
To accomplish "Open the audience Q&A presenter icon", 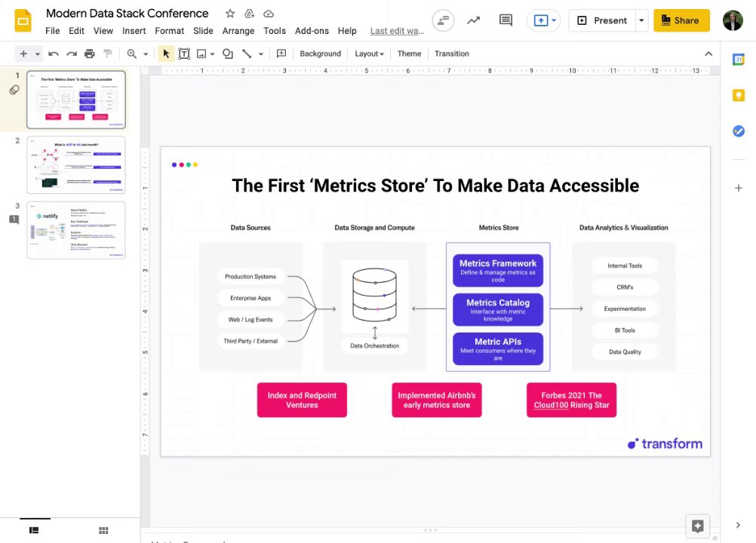I will pos(443,20).
